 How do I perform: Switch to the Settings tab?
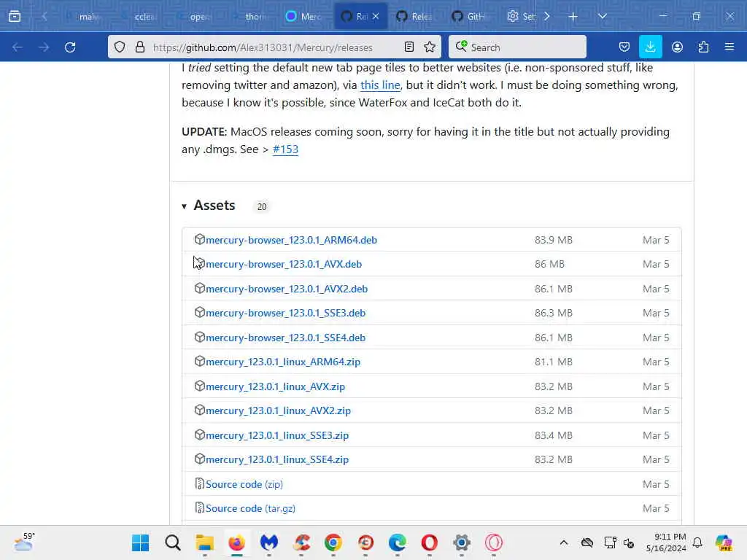point(522,16)
